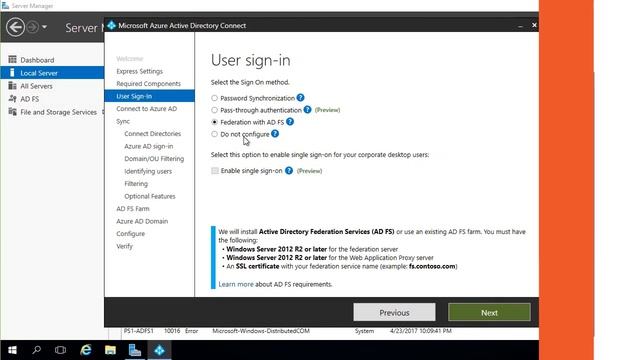The width and height of the screenshot is (640, 360).
Task: Click the Welcome step
Action: pyautogui.click(x=129, y=59)
